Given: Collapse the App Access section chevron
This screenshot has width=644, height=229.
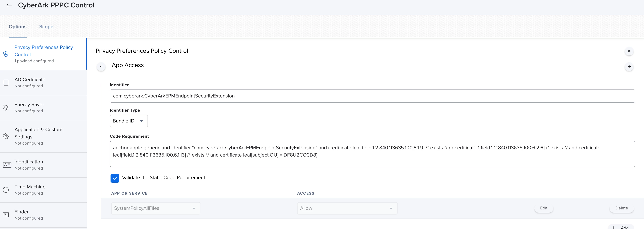Looking at the screenshot, I should click(101, 66).
